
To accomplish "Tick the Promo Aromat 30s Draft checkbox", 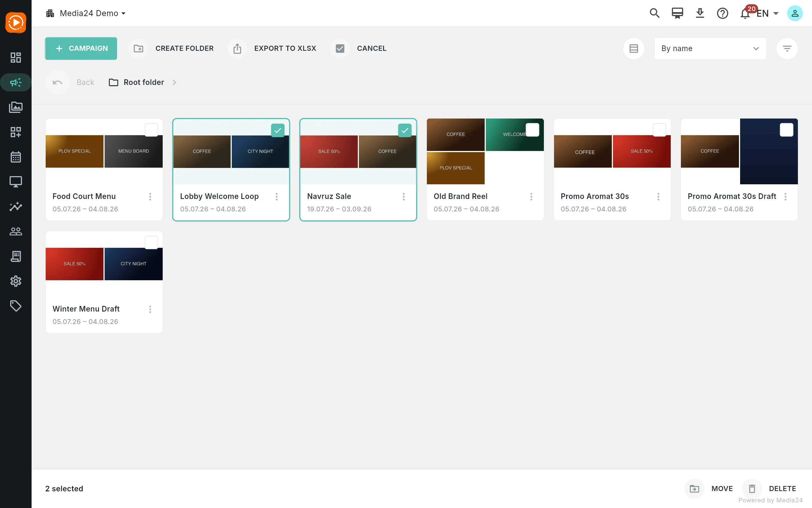I will pos(786,130).
